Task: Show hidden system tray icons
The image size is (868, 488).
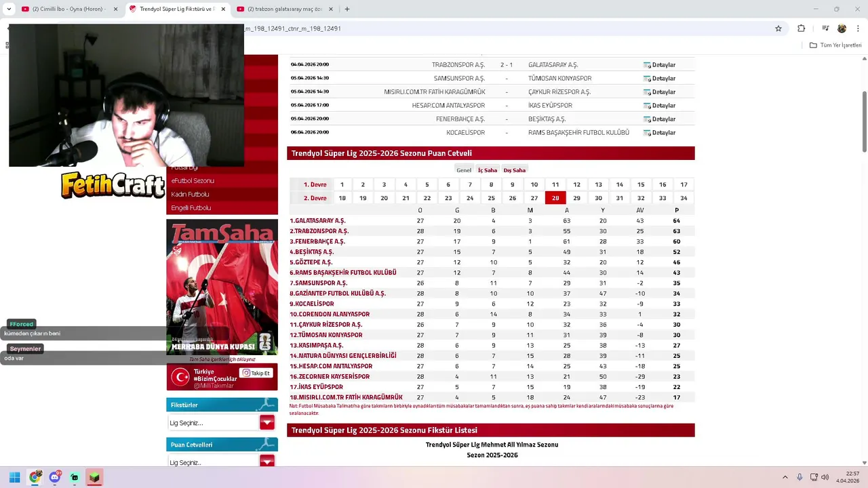Action: pos(785,477)
